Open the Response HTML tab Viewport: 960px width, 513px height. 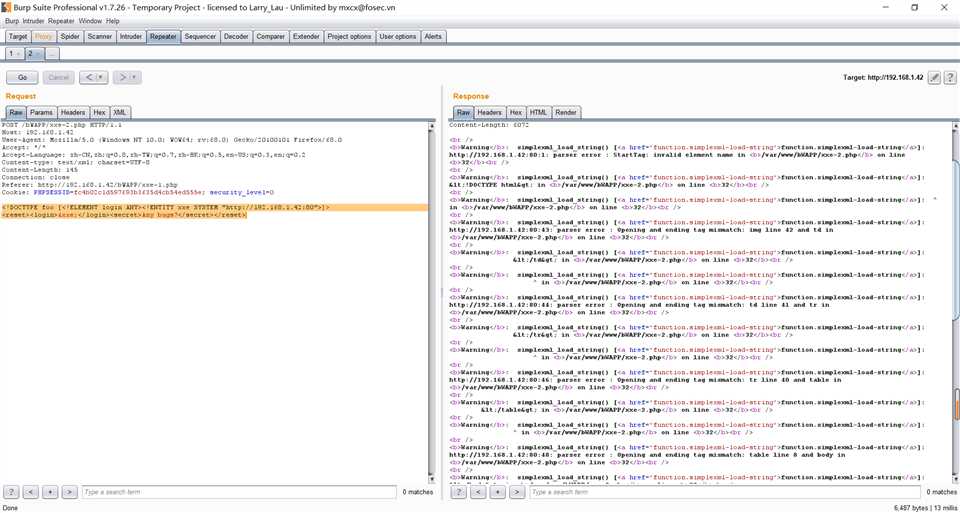538,113
